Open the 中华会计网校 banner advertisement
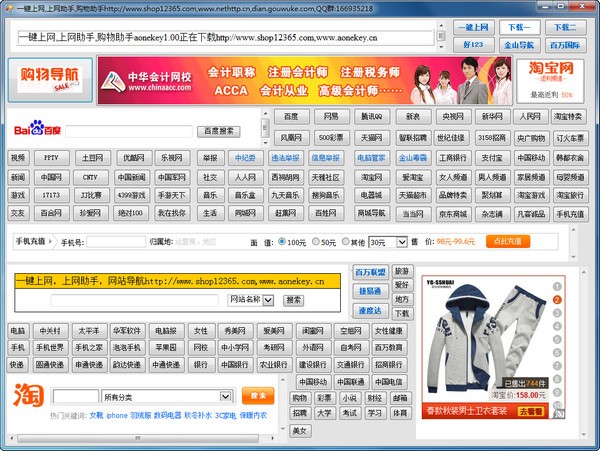 (305, 80)
